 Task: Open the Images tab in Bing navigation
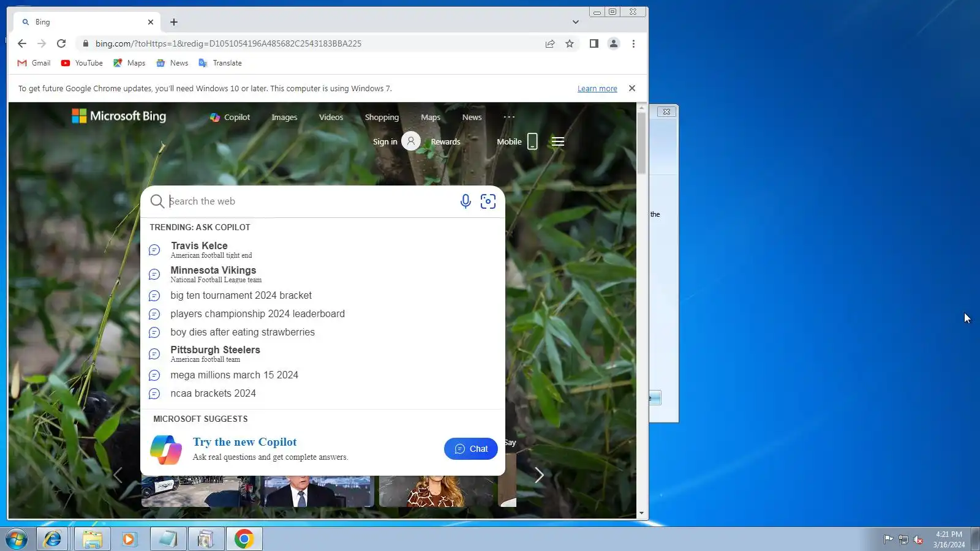284,117
